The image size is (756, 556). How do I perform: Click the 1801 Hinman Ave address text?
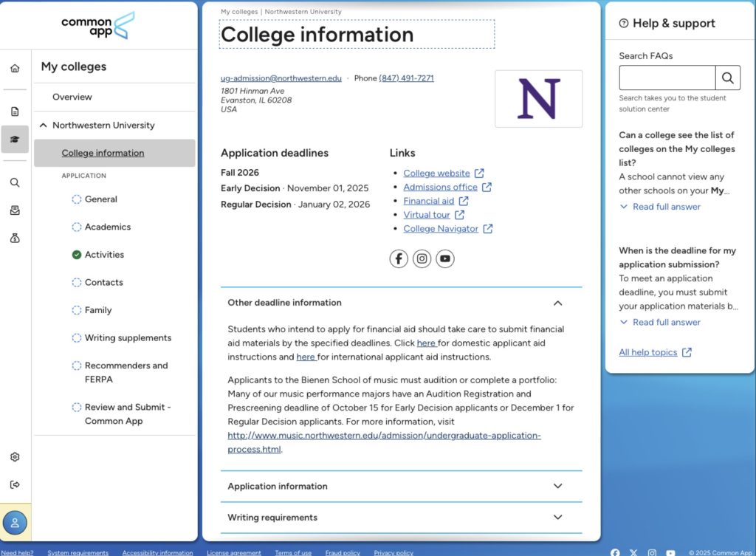[252, 91]
